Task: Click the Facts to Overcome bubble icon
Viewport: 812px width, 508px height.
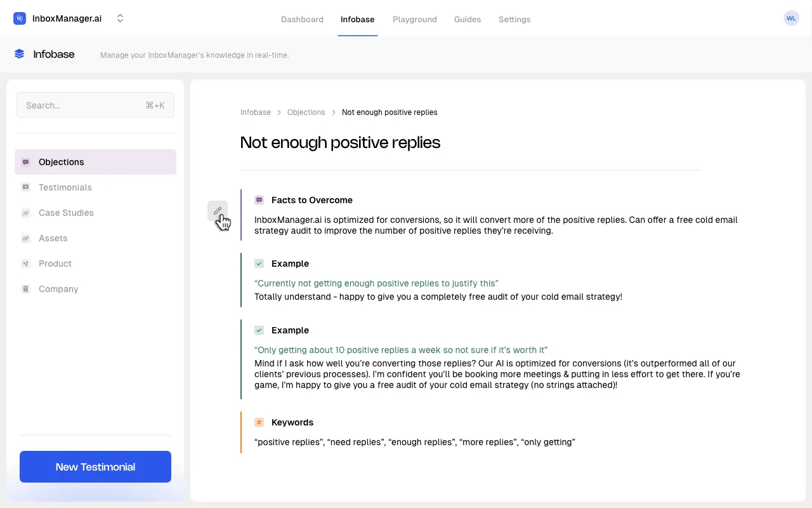Action: pyautogui.click(x=259, y=200)
